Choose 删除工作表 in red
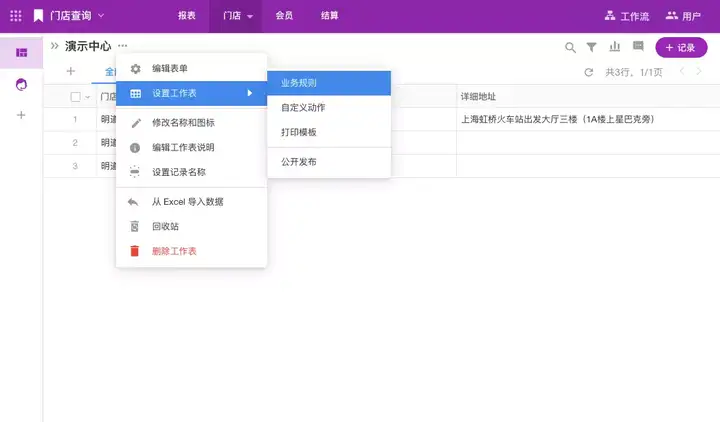The width and height of the screenshot is (720, 422). (191, 251)
